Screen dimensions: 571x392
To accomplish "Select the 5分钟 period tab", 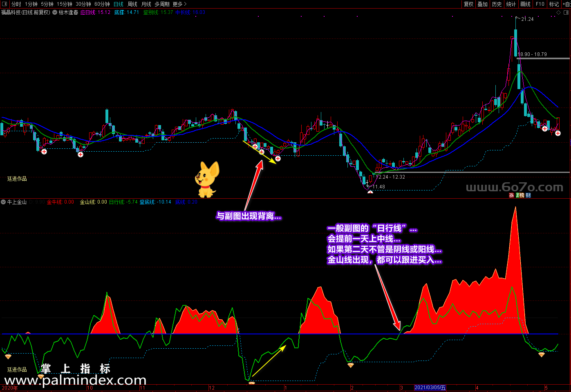I will [47, 4].
